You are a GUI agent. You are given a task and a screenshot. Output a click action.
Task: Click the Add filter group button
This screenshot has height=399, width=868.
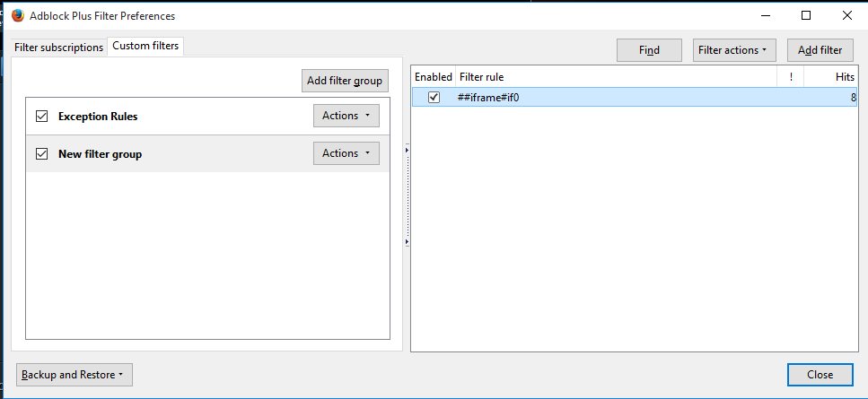click(x=345, y=81)
